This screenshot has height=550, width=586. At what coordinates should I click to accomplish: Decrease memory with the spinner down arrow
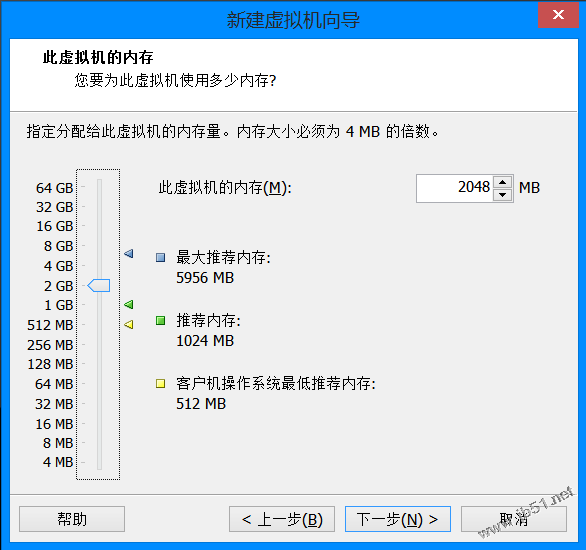coord(503,195)
